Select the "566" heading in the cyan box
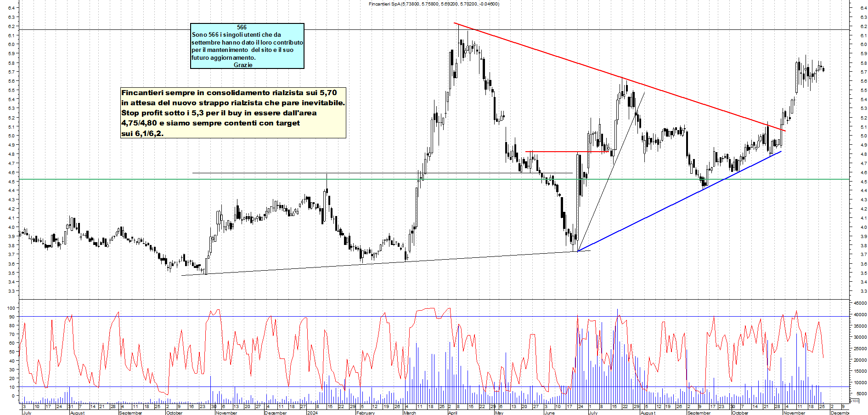The image size is (868, 415). pos(242,28)
